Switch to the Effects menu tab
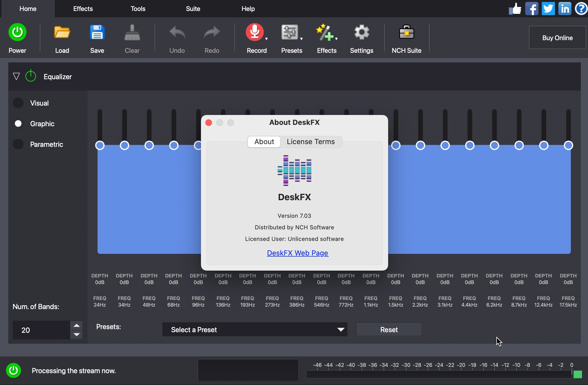The height and width of the screenshot is (385, 588). pyautogui.click(x=83, y=9)
